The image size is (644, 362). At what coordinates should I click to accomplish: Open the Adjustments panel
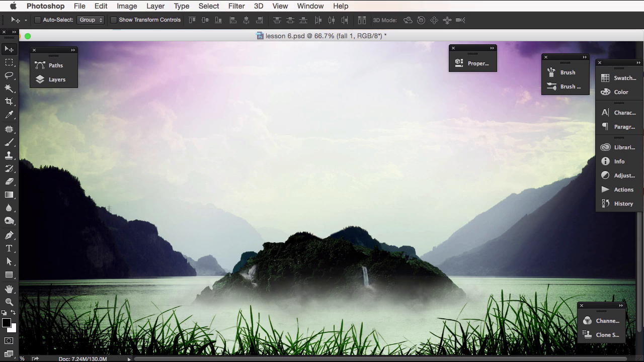[x=619, y=175]
